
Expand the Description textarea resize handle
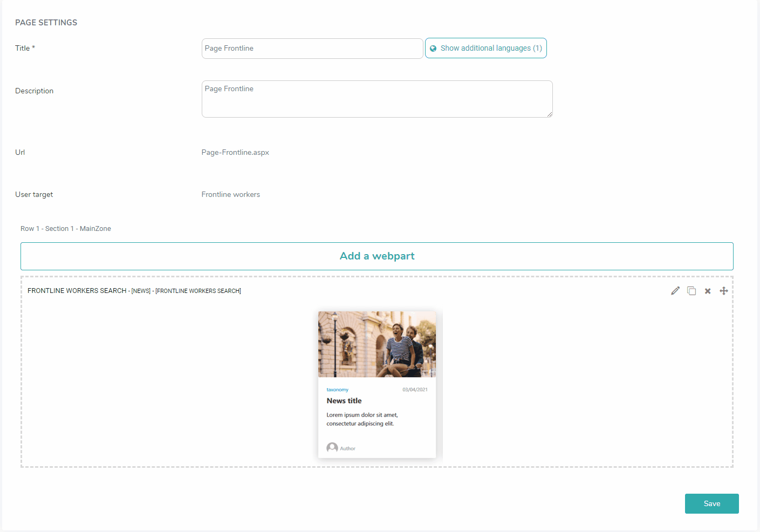tap(550, 114)
